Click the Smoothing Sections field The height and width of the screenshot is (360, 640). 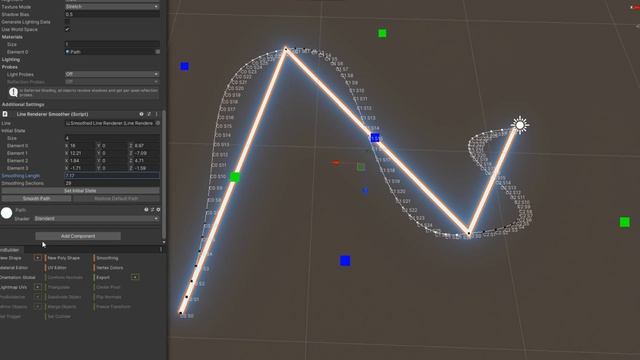112,183
